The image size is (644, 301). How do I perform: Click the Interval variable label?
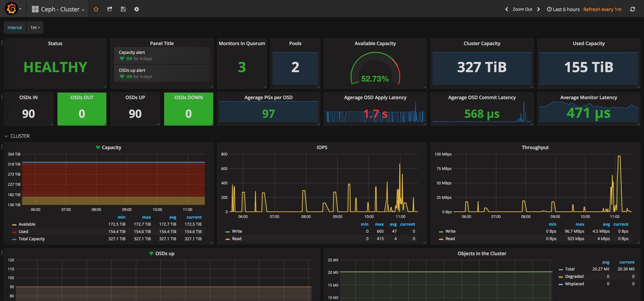tap(14, 27)
